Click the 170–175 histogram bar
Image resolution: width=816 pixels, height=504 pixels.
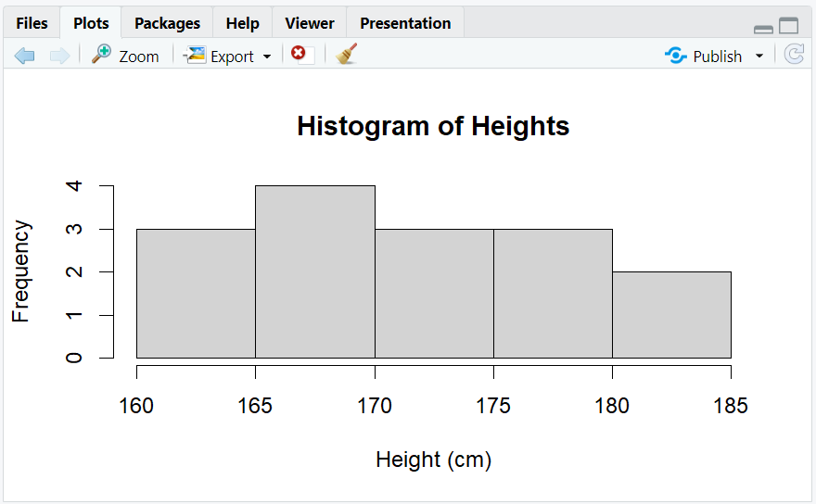[435, 294]
